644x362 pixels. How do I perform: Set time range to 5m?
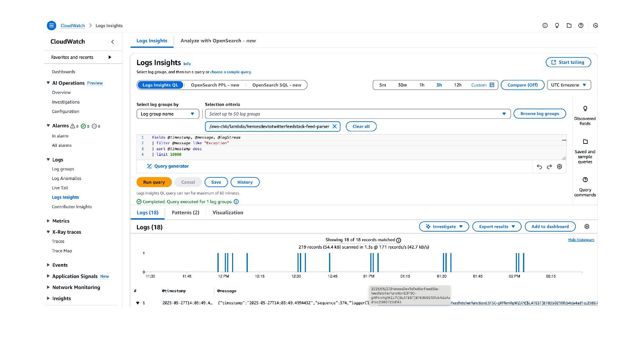tap(382, 85)
